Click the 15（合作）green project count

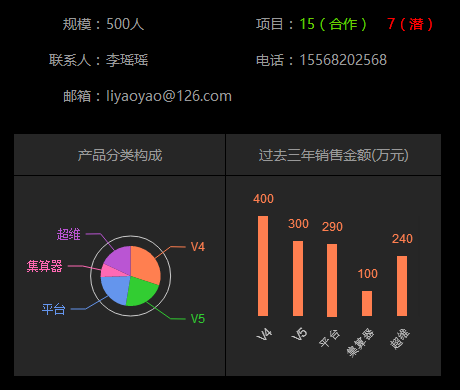pos(333,24)
